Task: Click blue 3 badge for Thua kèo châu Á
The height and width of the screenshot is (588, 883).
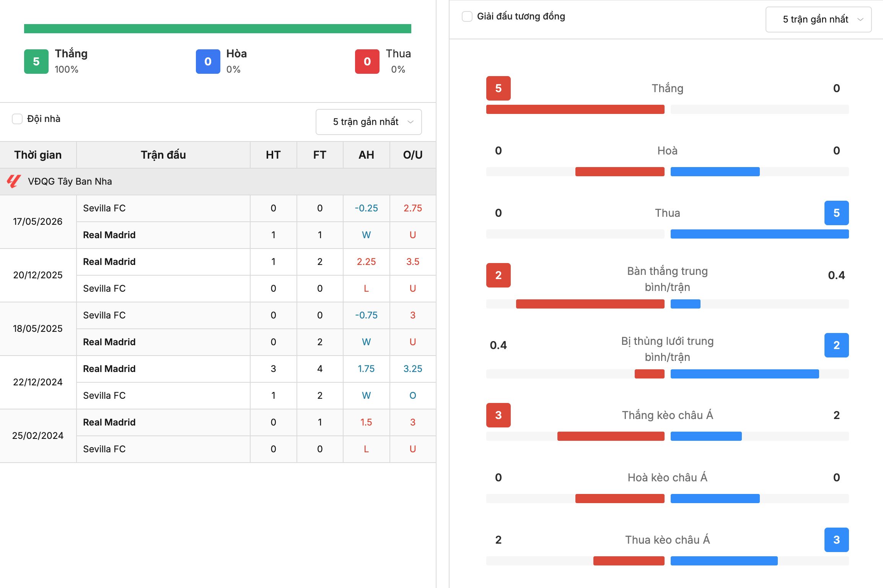Action: tap(837, 540)
